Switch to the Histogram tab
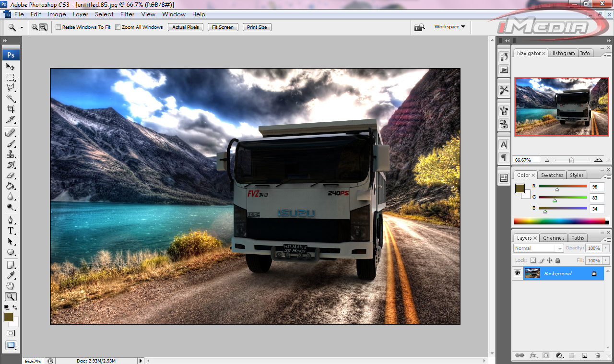The image size is (614, 364). point(563,53)
